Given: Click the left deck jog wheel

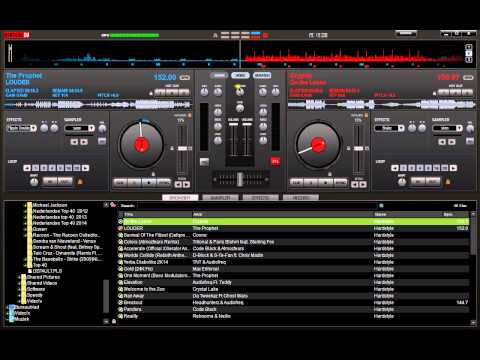Looking at the screenshot, I should 141,145.
